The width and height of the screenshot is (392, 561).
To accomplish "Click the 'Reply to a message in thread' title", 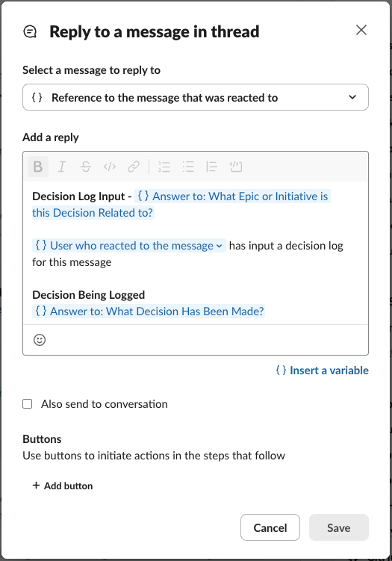I will (x=154, y=31).
